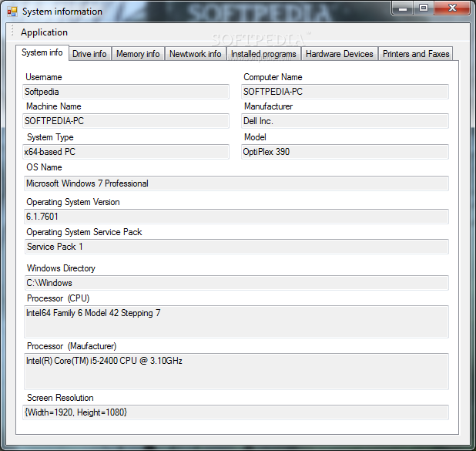
Task: Click the 'OS Name' label
Action: pos(44,167)
